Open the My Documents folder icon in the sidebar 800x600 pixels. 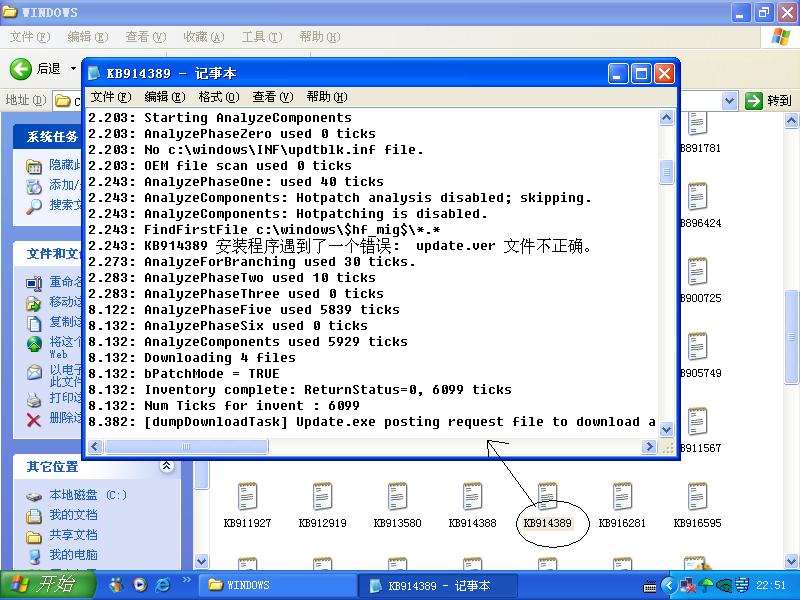coord(34,516)
